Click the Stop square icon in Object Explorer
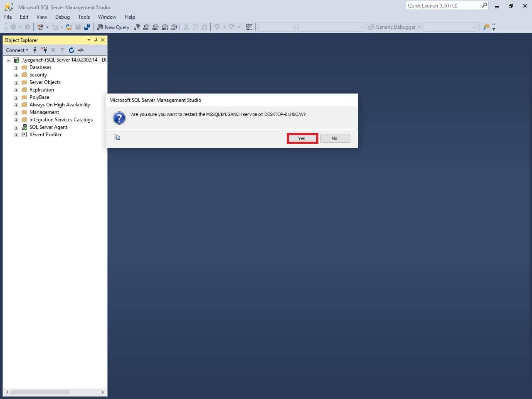 pos(53,50)
